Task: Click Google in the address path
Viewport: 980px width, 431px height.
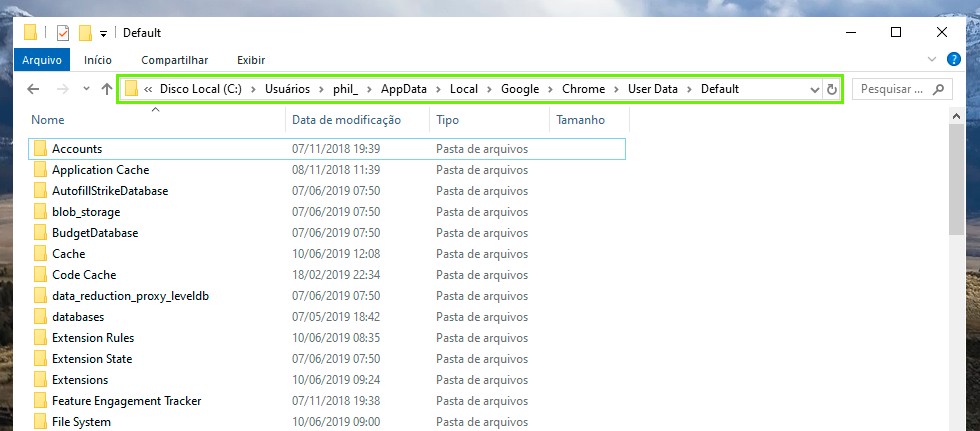Action: point(520,89)
